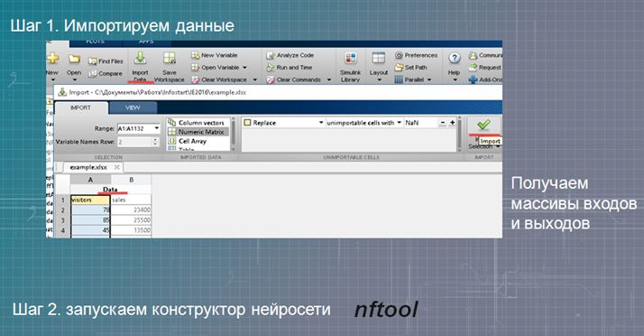Open the folder icon labeled Open
The width and height of the screenshot is (644, 336).
click(x=74, y=59)
